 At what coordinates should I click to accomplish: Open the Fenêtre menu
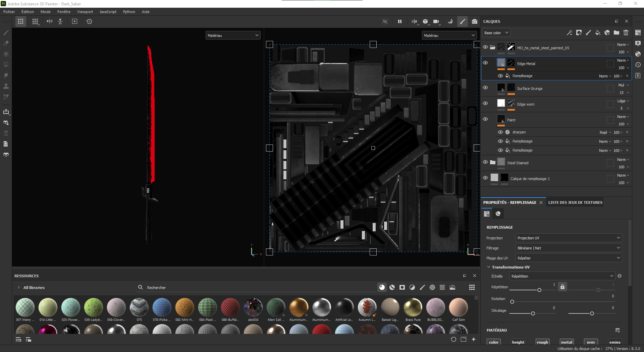click(64, 12)
